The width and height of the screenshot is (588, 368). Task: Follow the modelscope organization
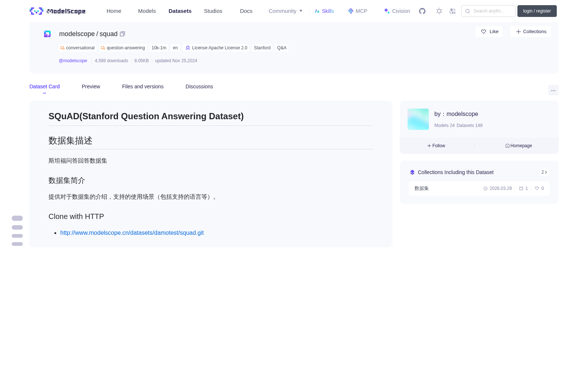(x=436, y=146)
